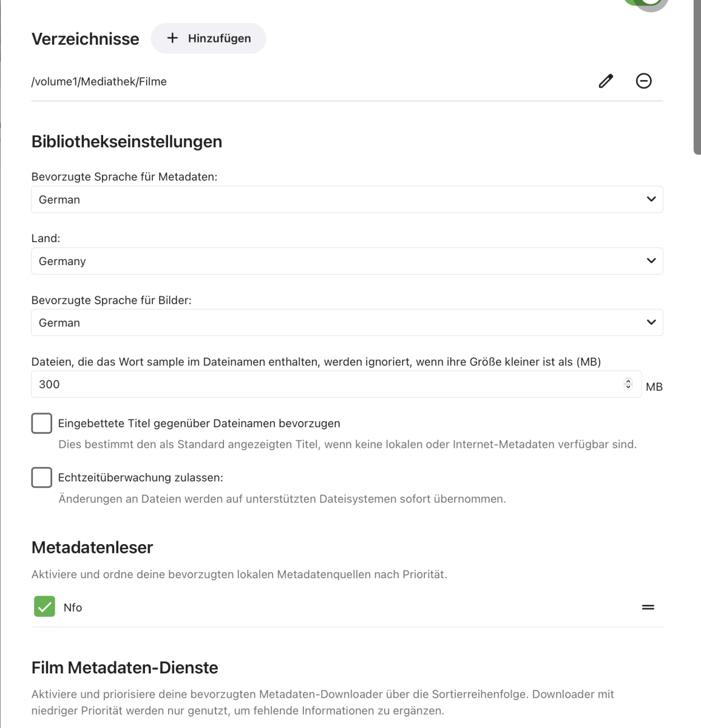Select the /volume1/Mediathek/Filme path text
Screen dimensions: 701x728
(x=99, y=81)
